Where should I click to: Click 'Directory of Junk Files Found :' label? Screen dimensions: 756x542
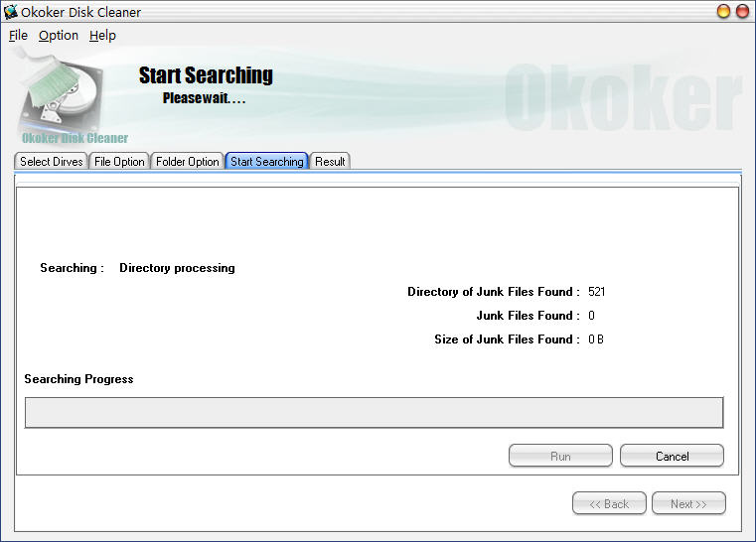click(x=494, y=292)
